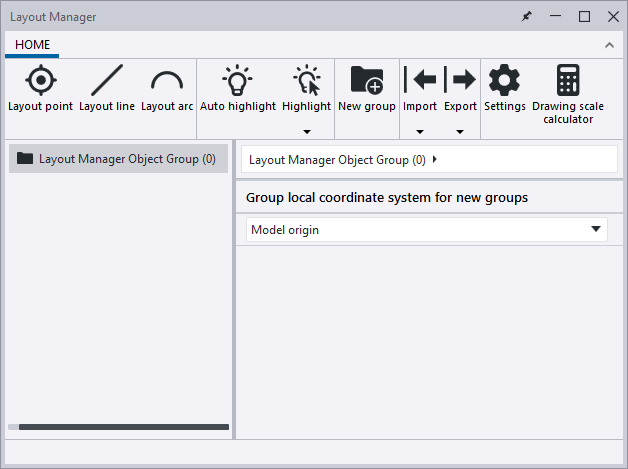Screen dimensions: 628x469
Task: Open Layout Manager Settings gear
Action: [504, 81]
